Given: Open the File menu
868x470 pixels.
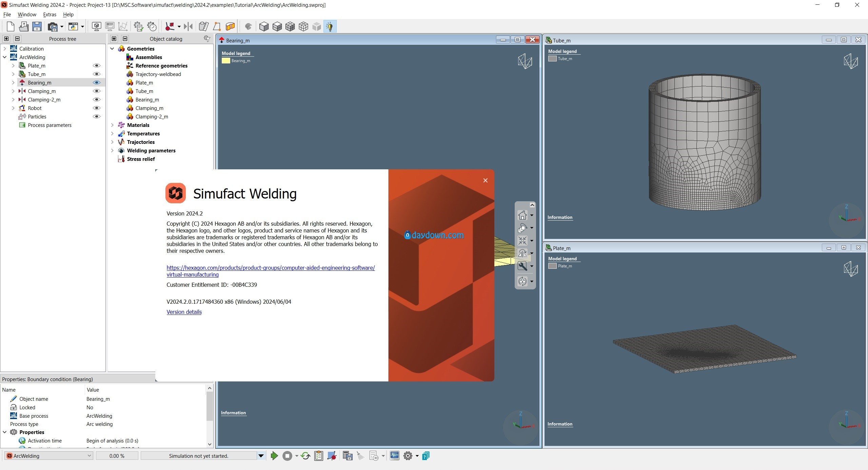Looking at the screenshot, I should 7,15.
